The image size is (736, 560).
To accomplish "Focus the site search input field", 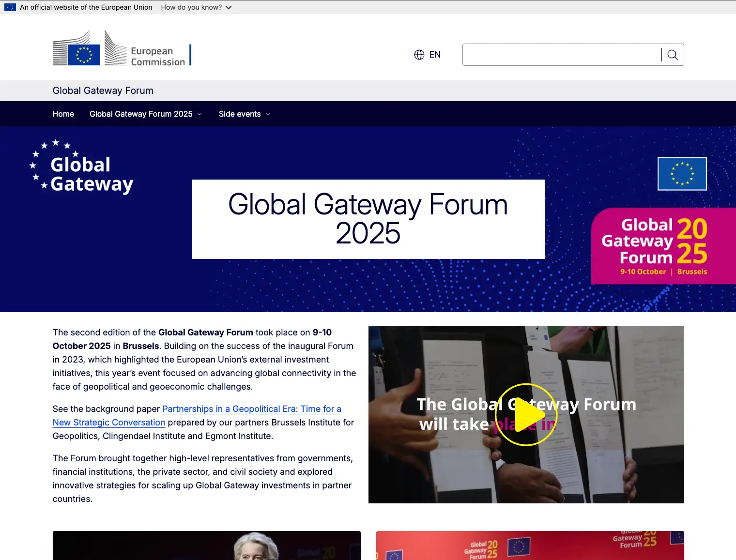I will (x=562, y=55).
